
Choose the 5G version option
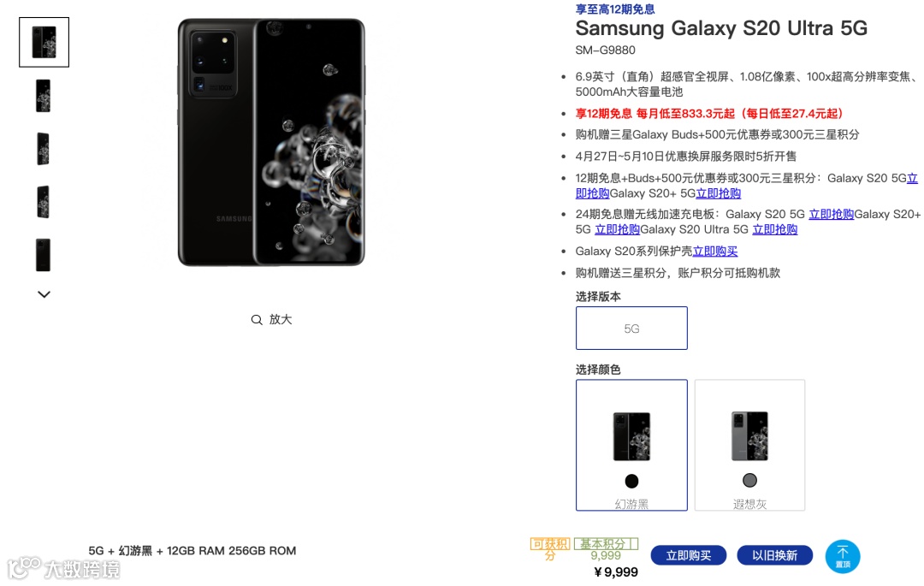pyautogui.click(x=631, y=328)
